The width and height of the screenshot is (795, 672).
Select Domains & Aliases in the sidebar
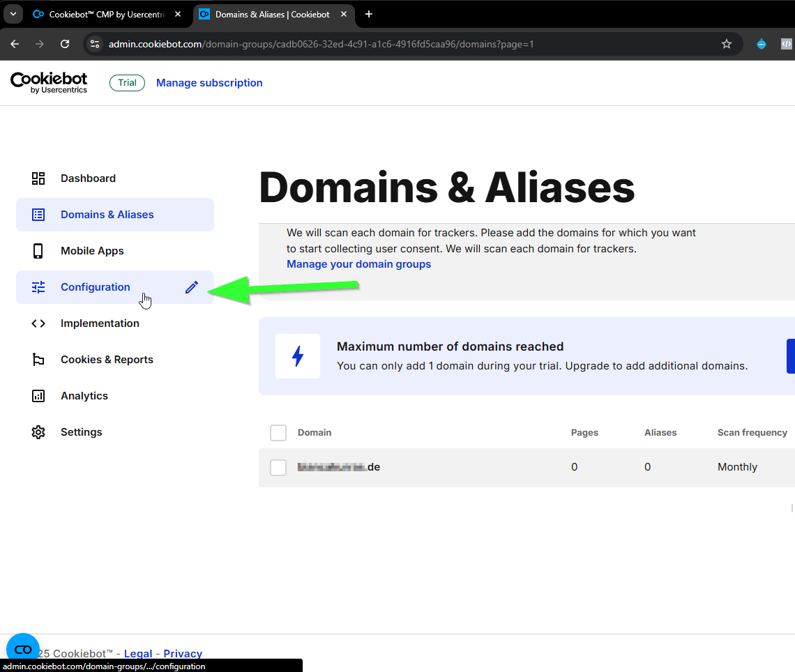[x=115, y=215]
